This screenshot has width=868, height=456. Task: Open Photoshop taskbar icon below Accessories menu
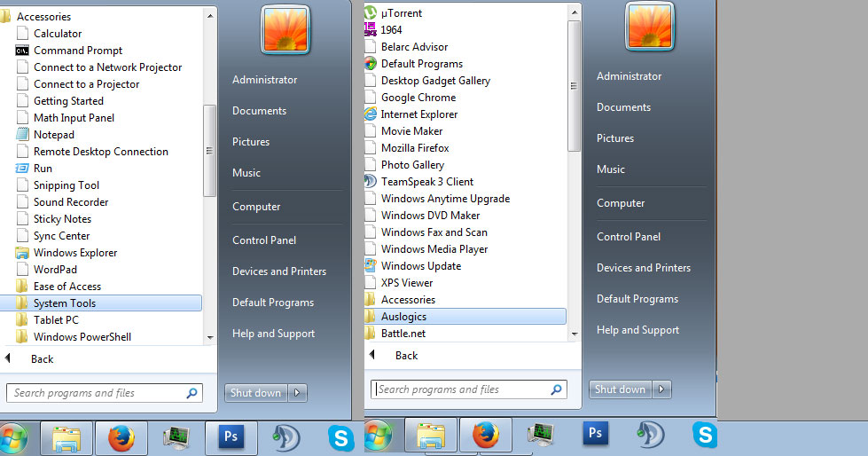click(231, 437)
